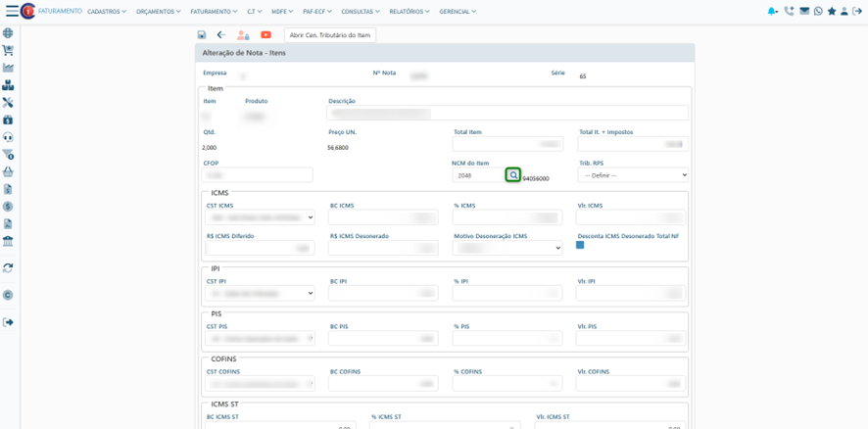The width and height of the screenshot is (868, 429).
Task: Click the NCM do Item input field
Action: (477, 175)
